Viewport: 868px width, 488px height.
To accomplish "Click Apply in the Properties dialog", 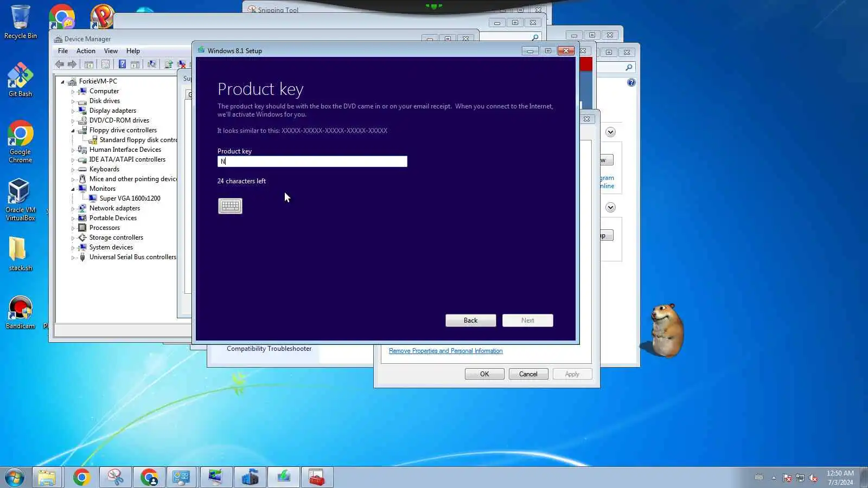I will coord(572,374).
